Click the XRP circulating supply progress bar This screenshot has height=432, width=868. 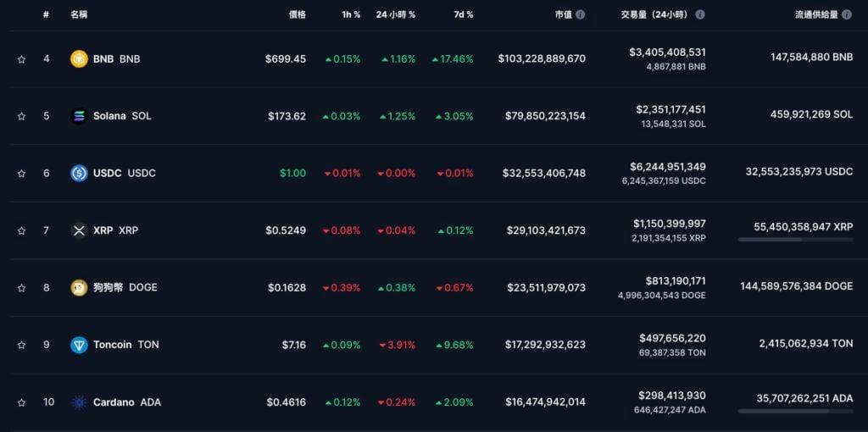(795, 240)
